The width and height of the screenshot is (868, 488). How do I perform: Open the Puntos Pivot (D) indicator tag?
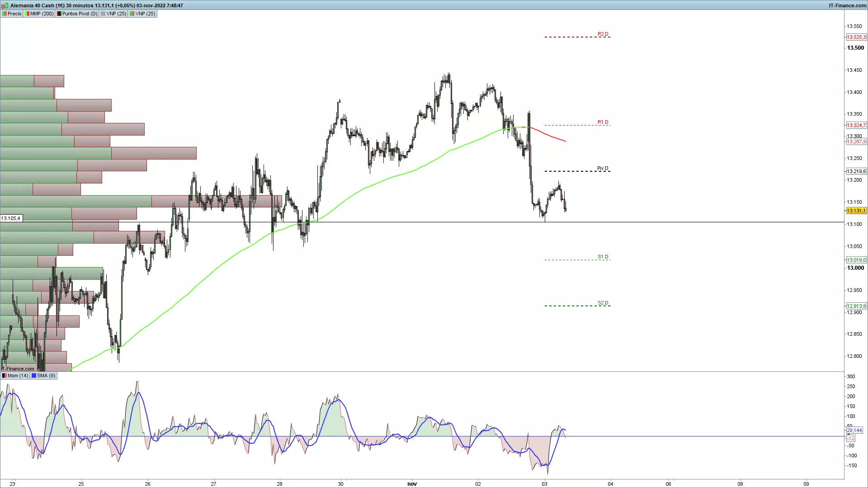tap(77, 14)
